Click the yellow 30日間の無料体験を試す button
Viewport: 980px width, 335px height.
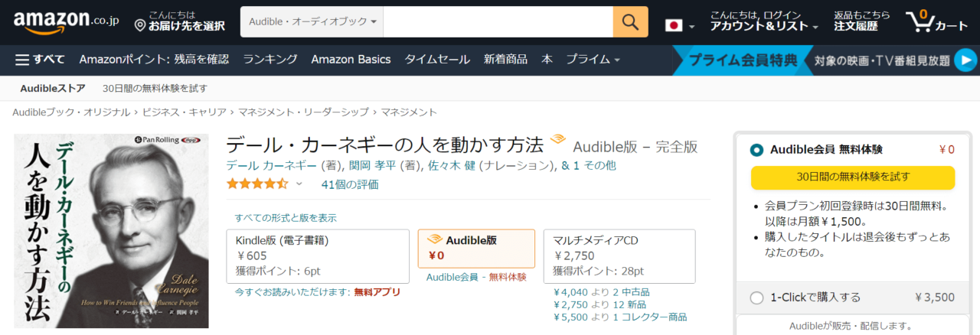click(853, 177)
